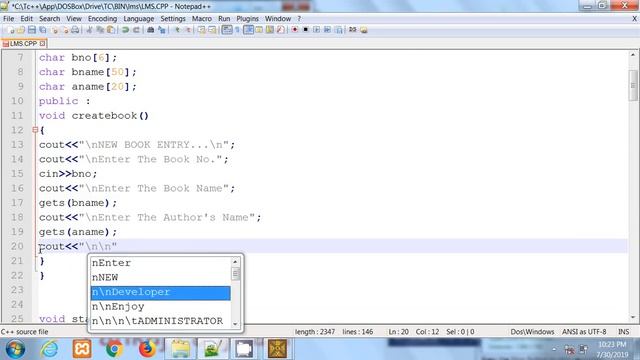Zoom out using the toolbar icon
The image size is (640, 360).
189,30
